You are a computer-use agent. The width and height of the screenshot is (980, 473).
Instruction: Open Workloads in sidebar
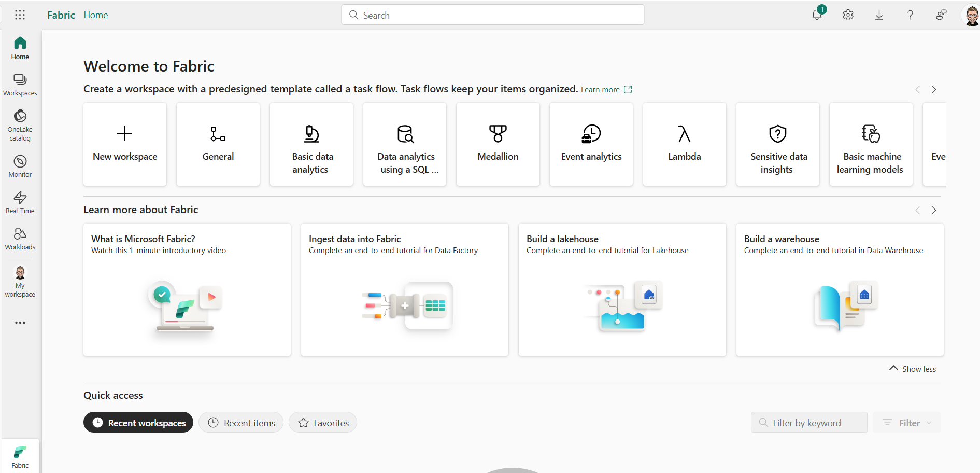coord(20,239)
